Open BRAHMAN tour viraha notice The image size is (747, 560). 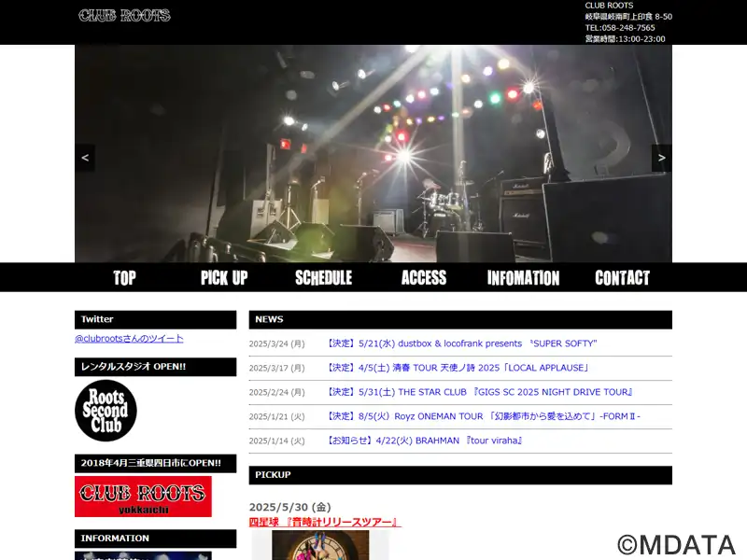pyautogui.click(x=424, y=441)
